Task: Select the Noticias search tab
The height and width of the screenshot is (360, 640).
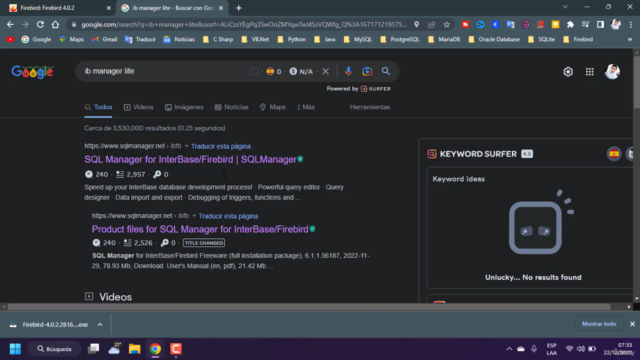Action: point(231,107)
